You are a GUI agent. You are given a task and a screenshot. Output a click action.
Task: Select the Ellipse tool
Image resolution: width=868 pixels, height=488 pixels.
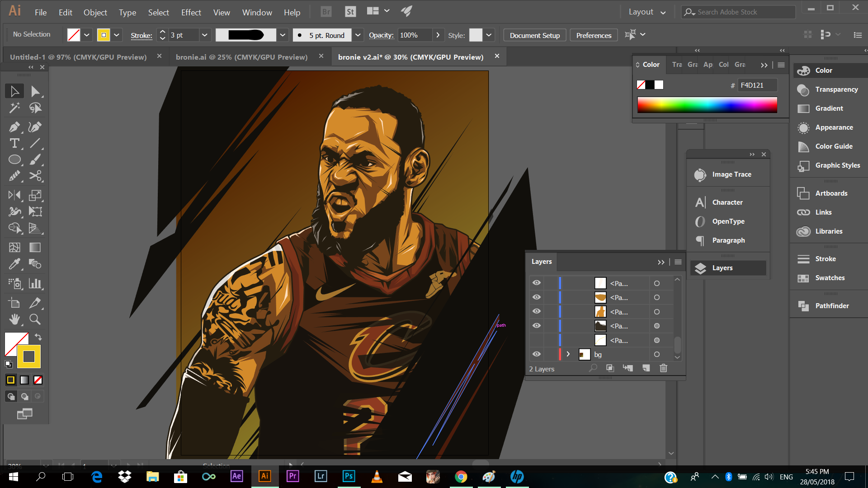tap(14, 160)
